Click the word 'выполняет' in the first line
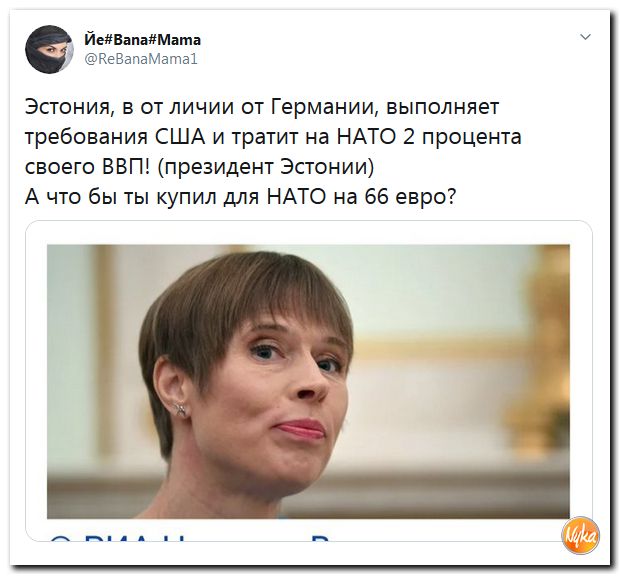 click(x=443, y=107)
